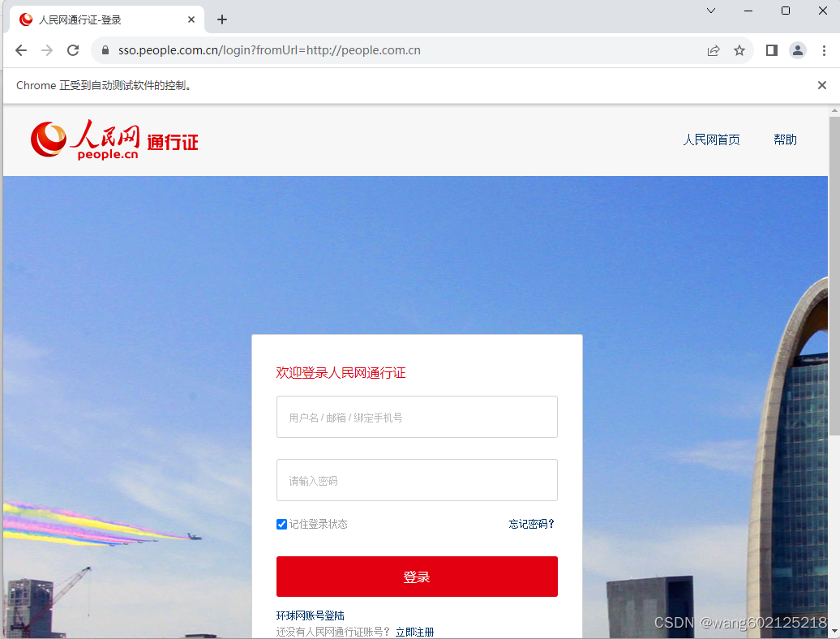The image size is (840, 639).
Task: Open the 人民网首页 link
Action: pos(711,139)
